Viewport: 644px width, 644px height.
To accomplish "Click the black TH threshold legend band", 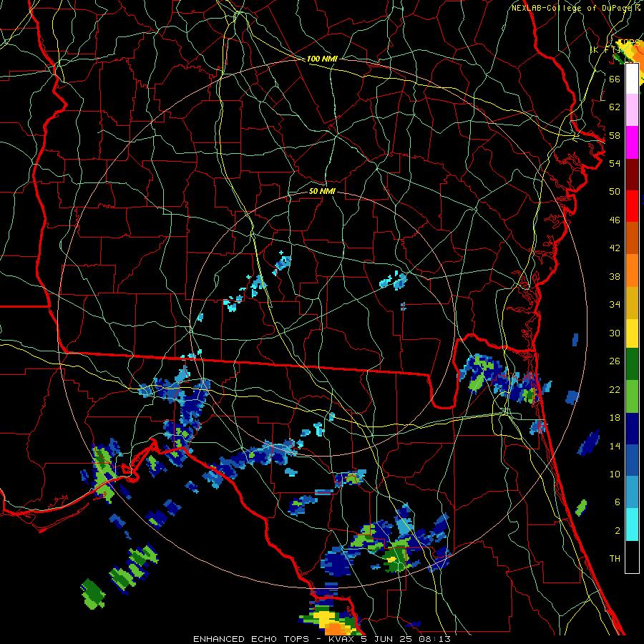I will 632,557.
